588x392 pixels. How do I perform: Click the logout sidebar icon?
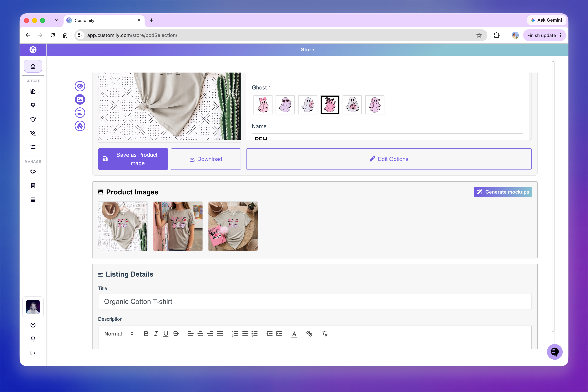[x=33, y=353]
